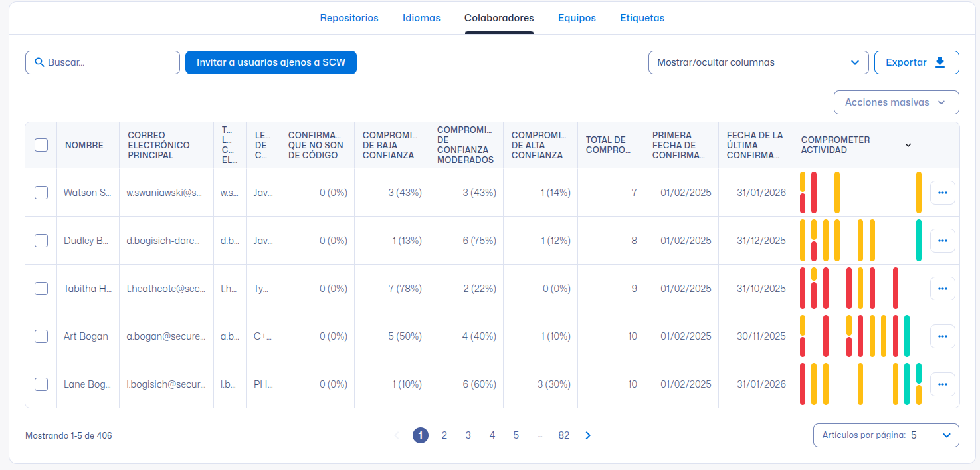980x470 pixels.
Task: Open the Equipos tab
Action: click(x=577, y=18)
